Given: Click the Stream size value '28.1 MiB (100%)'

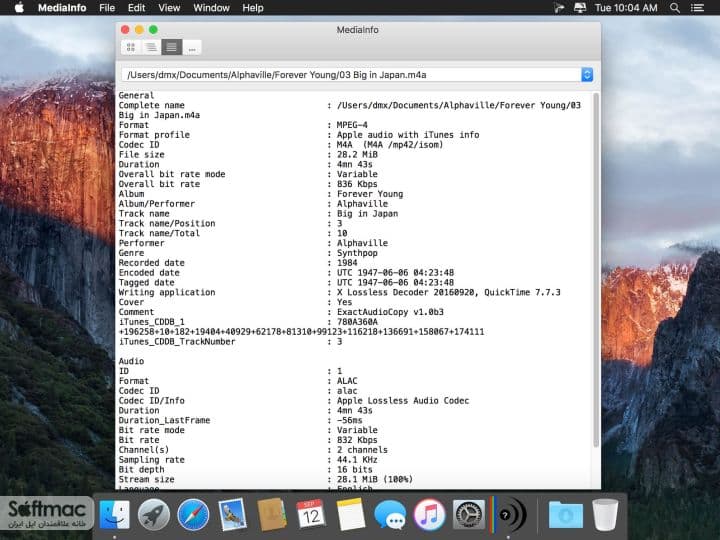Looking at the screenshot, I should 375,479.
